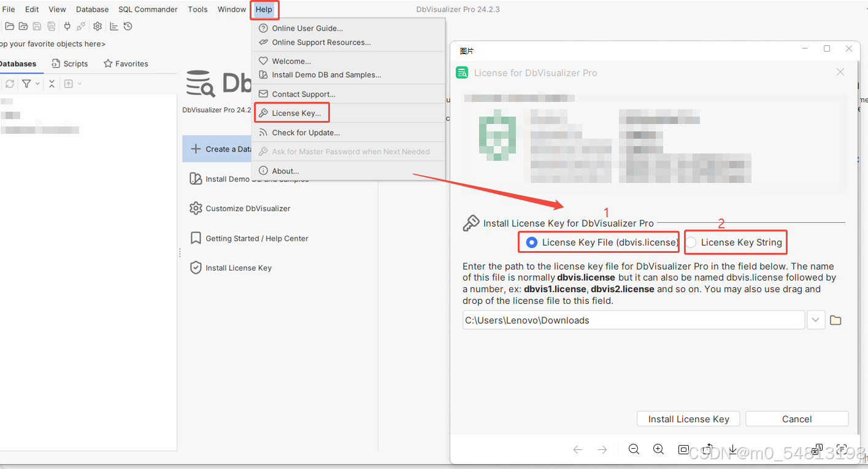Switch to the Favorites tab

click(126, 64)
